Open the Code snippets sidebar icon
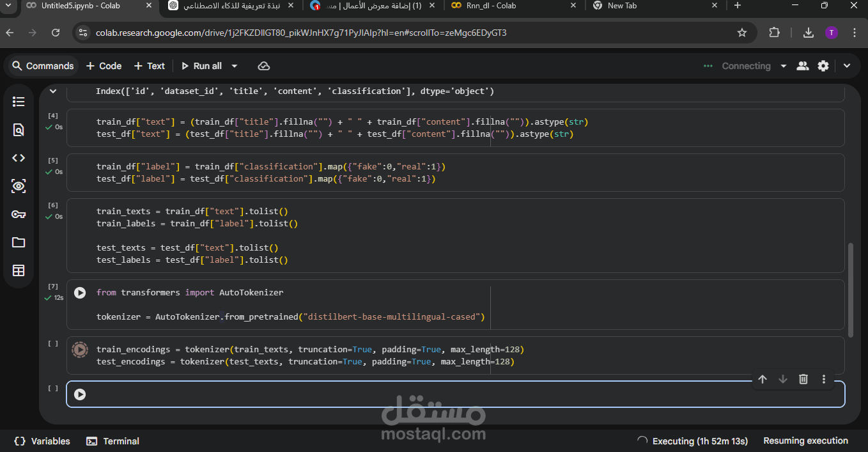This screenshot has width=868, height=452. [x=19, y=158]
